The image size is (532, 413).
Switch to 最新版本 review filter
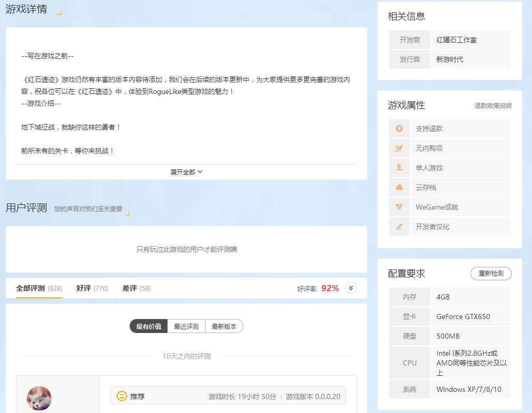pyautogui.click(x=224, y=326)
